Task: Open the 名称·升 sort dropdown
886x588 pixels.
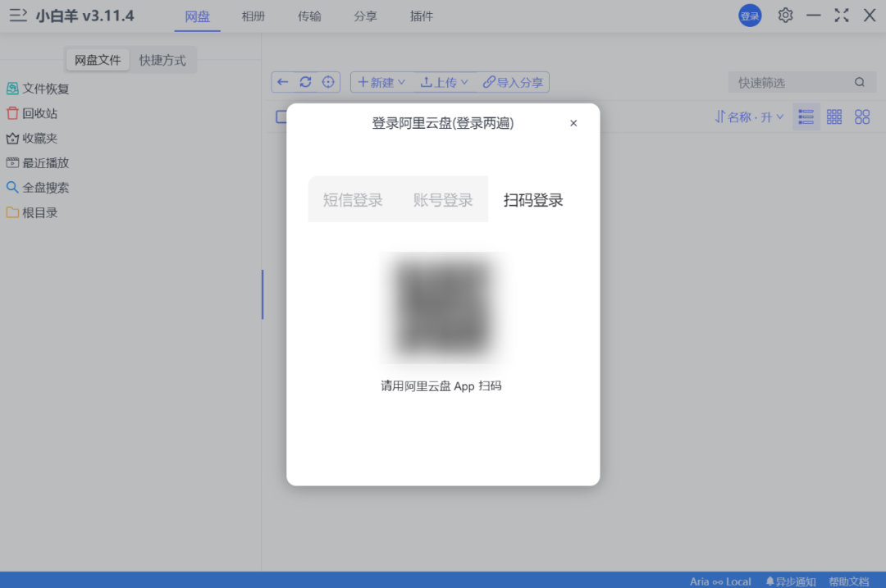Action: coord(749,117)
